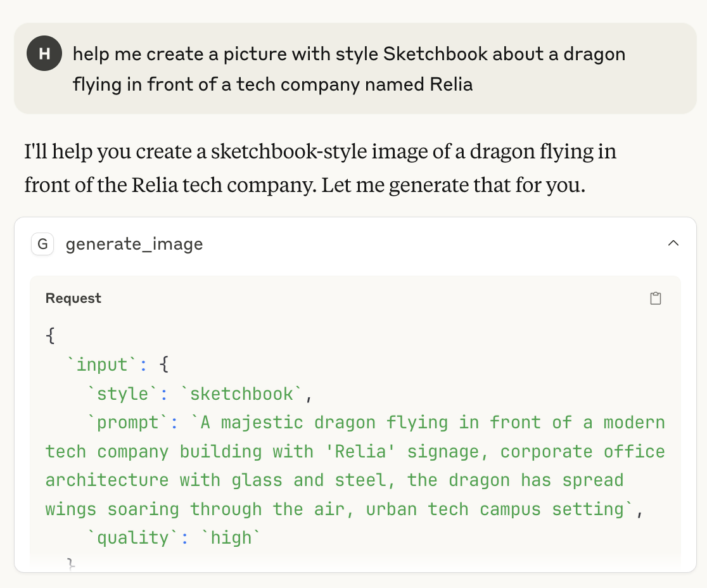Click the 'Relia' signage text in the prompt
Viewport: 707px width, 588px height.
pyautogui.click(x=360, y=451)
